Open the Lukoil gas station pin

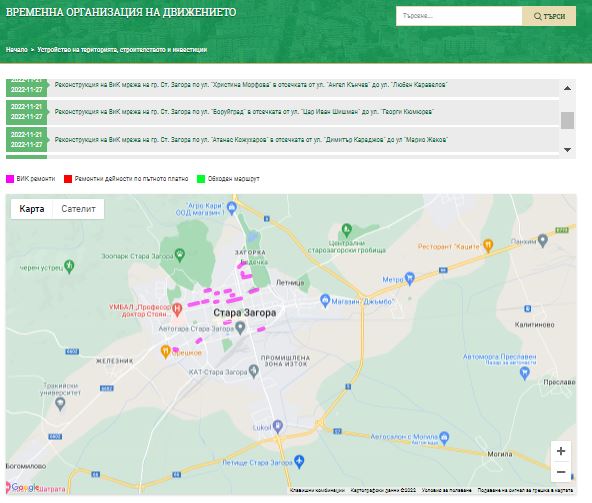pos(278,426)
